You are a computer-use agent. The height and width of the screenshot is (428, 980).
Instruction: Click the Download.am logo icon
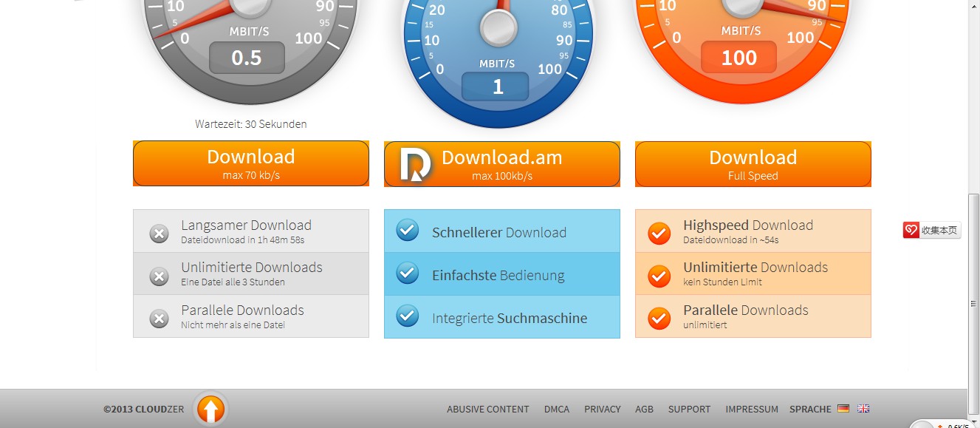click(415, 165)
